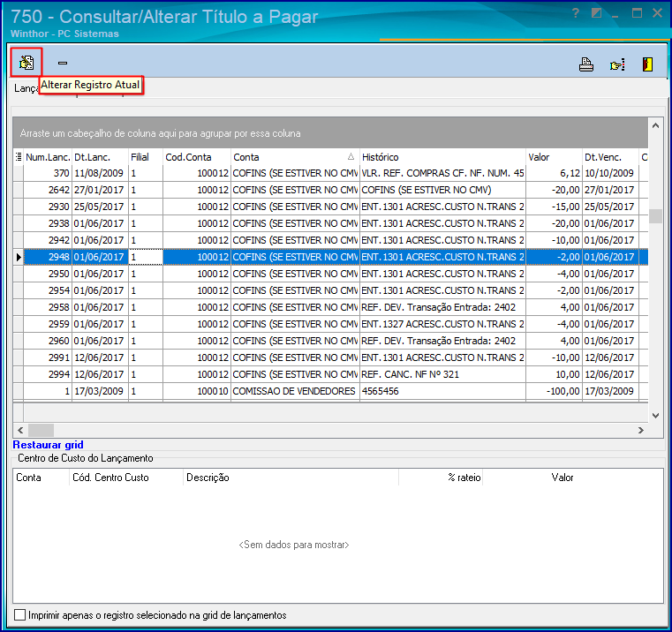
Task: Click the exit door icon
Action: coord(647,64)
